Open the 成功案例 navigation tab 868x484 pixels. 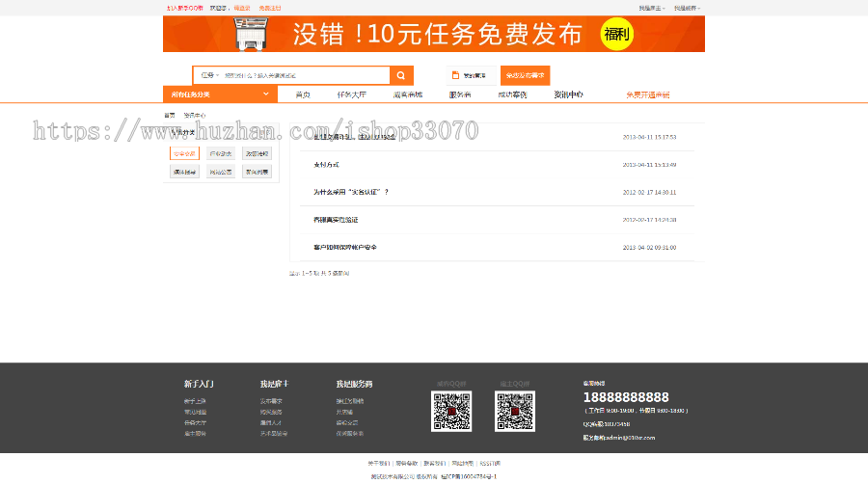coord(512,94)
